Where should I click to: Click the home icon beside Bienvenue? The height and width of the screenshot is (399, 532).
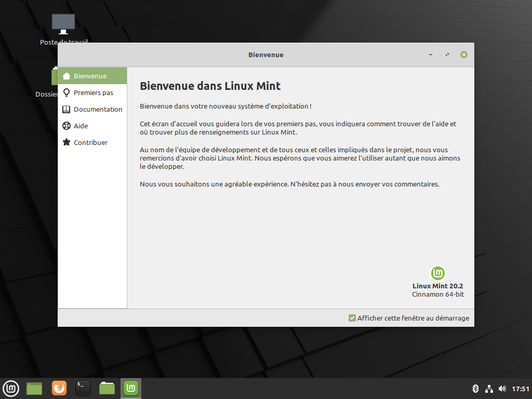click(x=66, y=76)
